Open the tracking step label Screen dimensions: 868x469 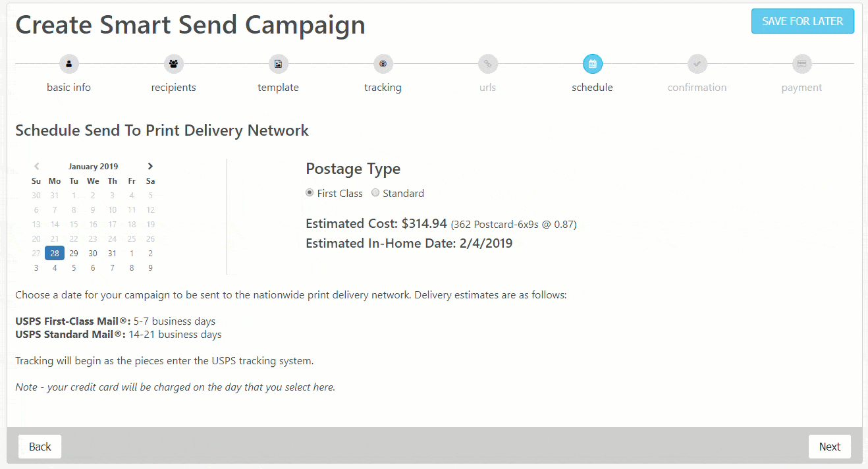click(383, 88)
